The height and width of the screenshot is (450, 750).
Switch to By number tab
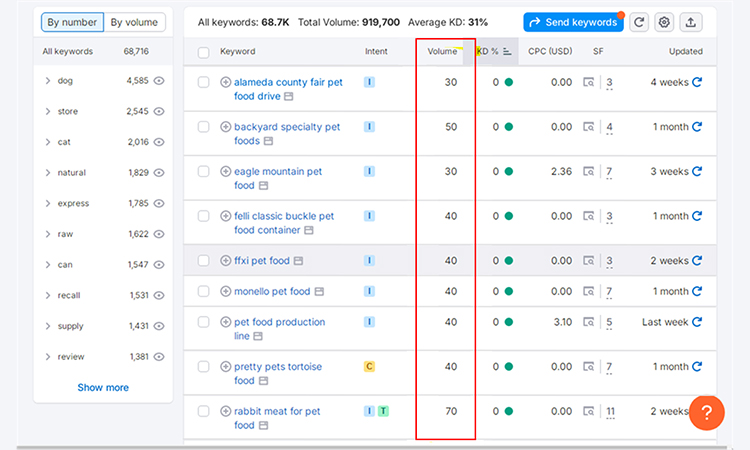[x=72, y=22]
